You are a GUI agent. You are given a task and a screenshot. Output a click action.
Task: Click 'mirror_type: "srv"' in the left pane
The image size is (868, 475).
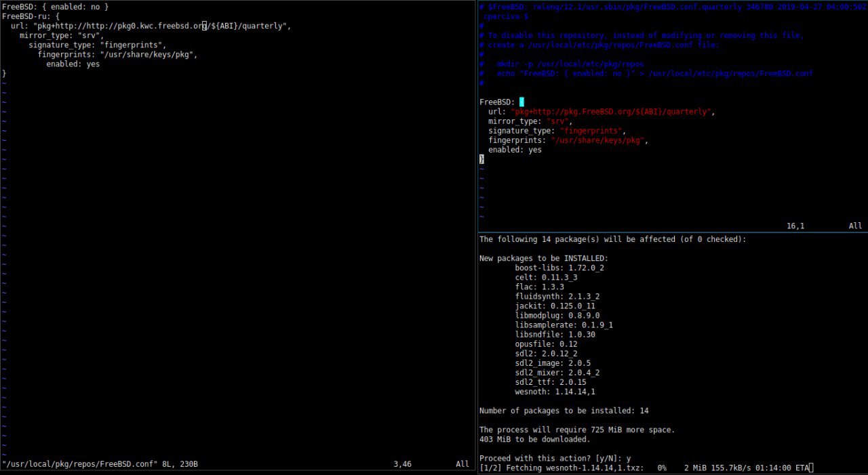pyautogui.click(x=62, y=35)
